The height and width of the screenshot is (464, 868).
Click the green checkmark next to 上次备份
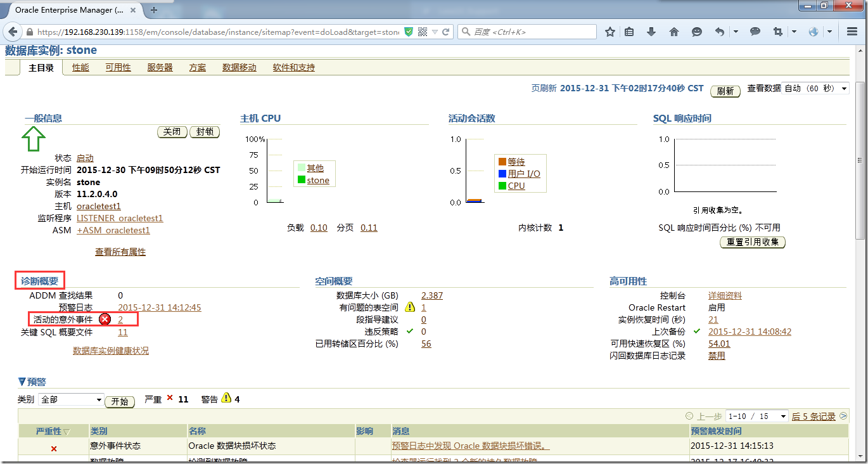point(697,331)
